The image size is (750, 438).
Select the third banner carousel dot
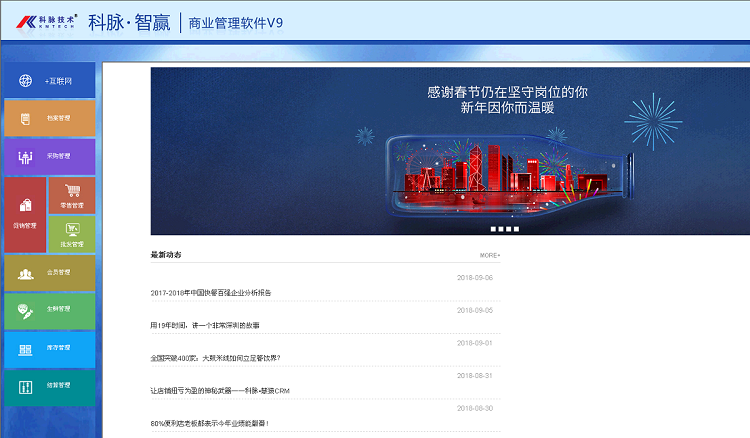pyautogui.click(x=508, y=229)
